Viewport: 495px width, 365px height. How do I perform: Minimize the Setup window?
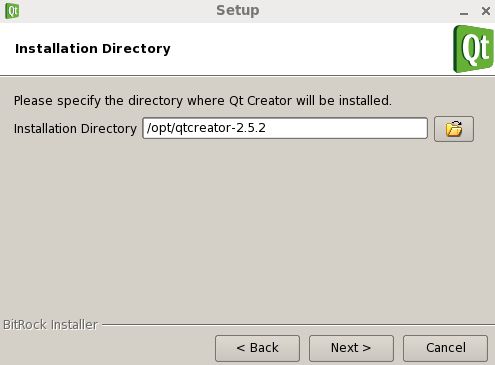click(x=464, y=12)
